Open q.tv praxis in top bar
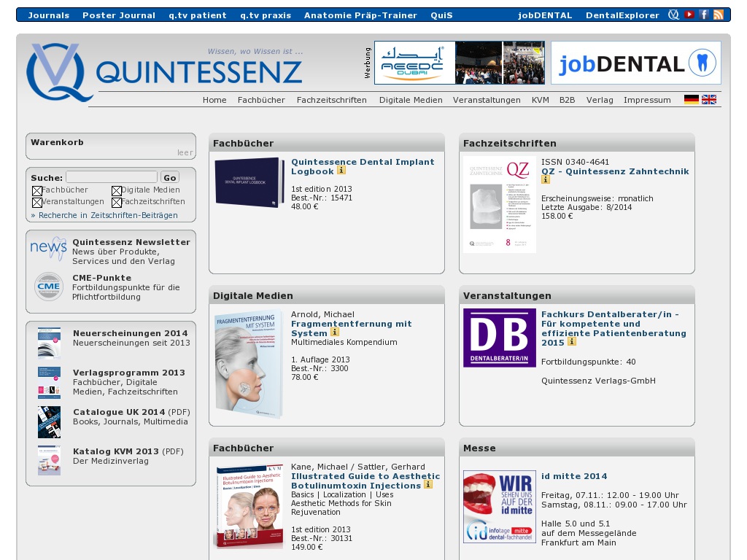Image resolution: width=747 pixels, height=560 pixels. [266, 15]
